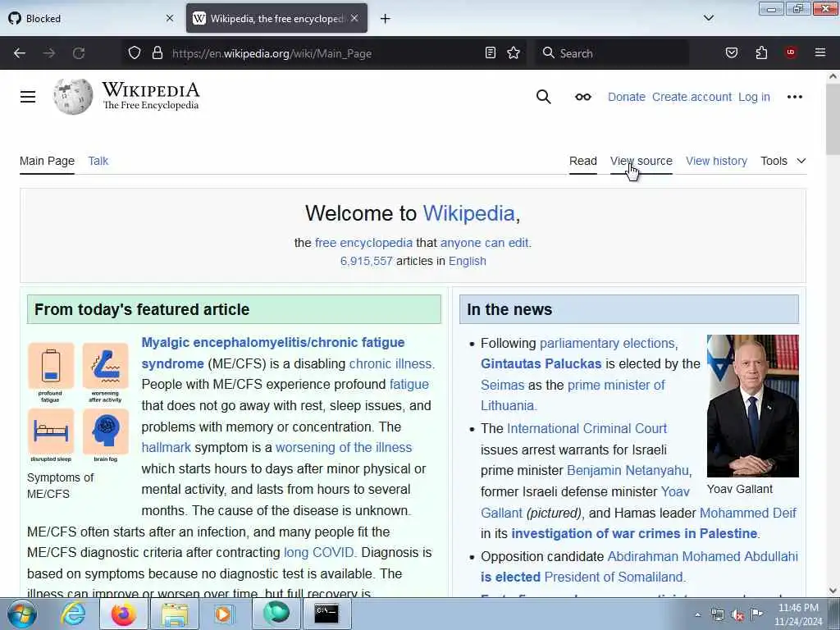Open the uBlock Origin extension icon

click(790, 52)
